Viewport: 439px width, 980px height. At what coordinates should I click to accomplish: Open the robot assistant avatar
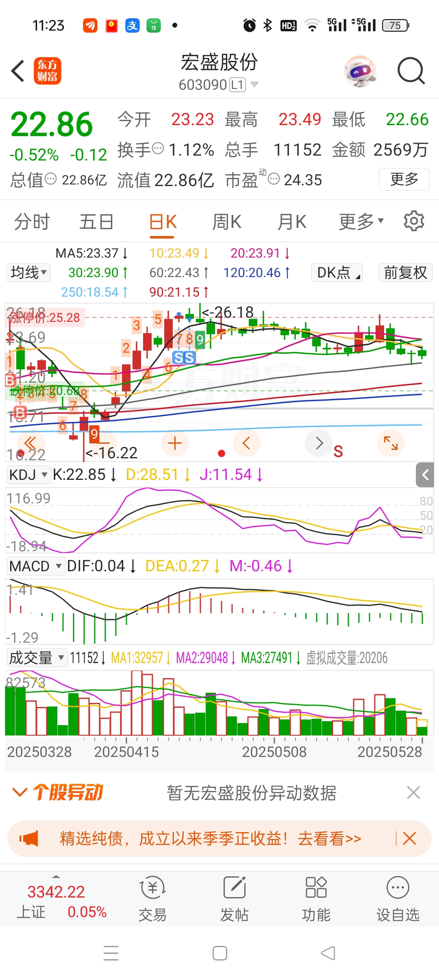click(x=360, y=71)
